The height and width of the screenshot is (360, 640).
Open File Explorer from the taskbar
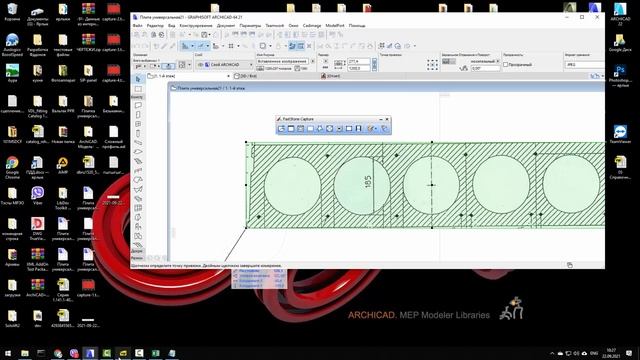tap(25, 353)
